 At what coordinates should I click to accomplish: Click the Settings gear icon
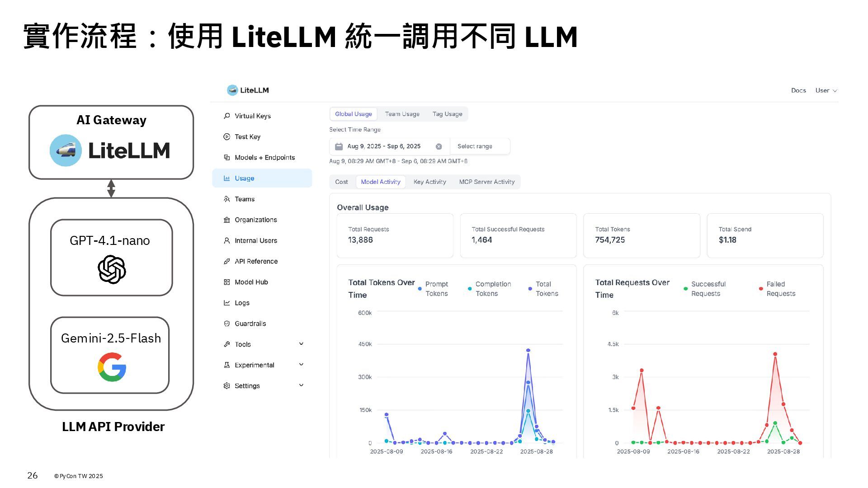click(227, 386)
